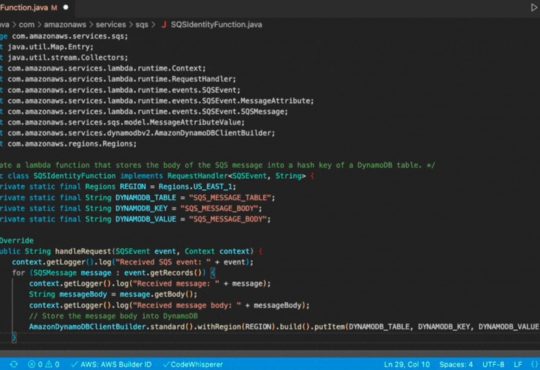Click the sync changes status bar icon
This screenshot has width=540, height=370.
click(x=14, y=364)
